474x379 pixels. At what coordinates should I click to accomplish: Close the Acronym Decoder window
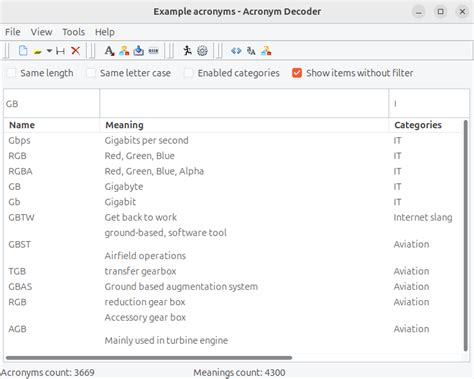[462, 12]
